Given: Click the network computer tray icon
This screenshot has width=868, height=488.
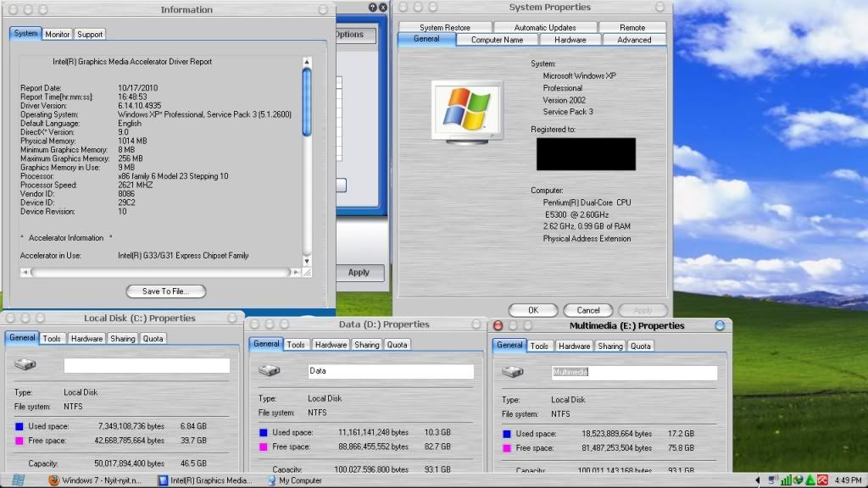Looking at the screenshot, I should coord(772,480).
